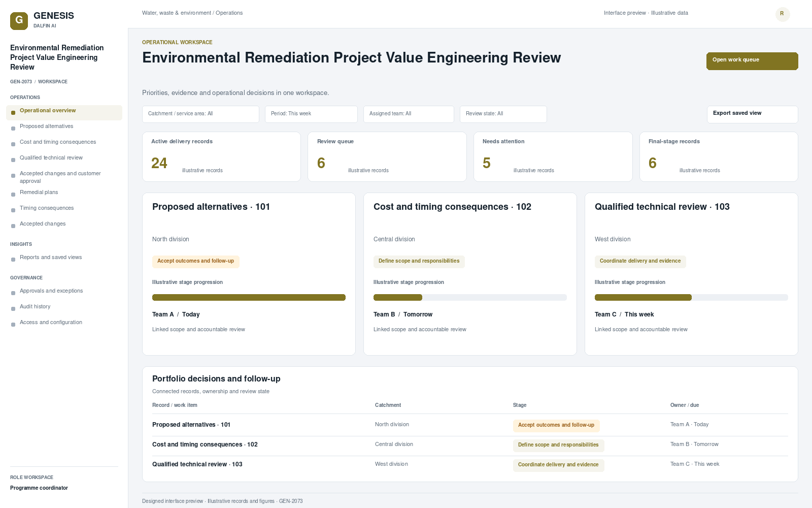Open card title Qualified technical review · 103
The width and height of the screenshot is (812, 508).
662,207
